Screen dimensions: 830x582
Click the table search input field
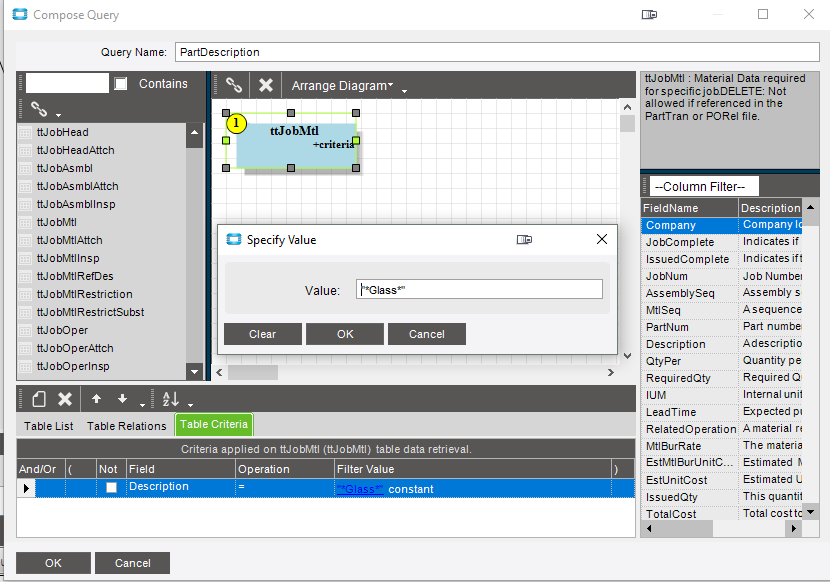pyautogui.click(x=67, y=83)
